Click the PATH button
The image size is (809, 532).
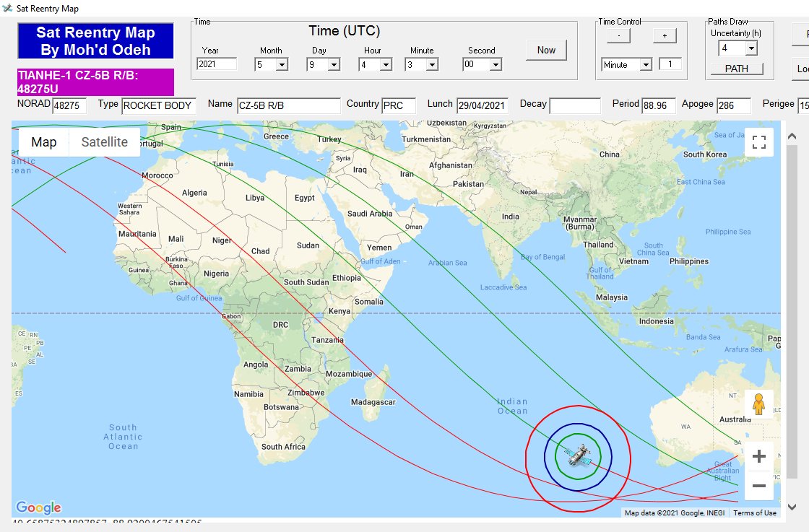point(737,69)
